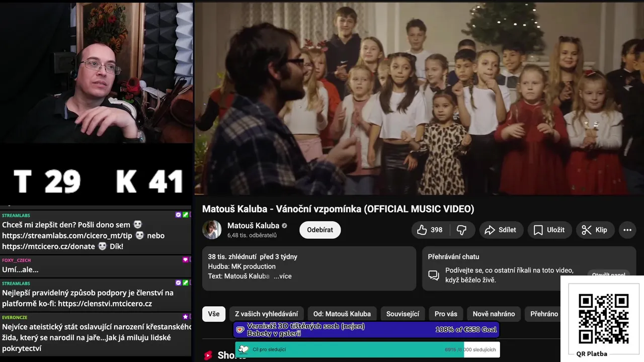Click the 650 euro goal progress bar
The width and height of the screenshot is (644, 362).
point(366,330)
